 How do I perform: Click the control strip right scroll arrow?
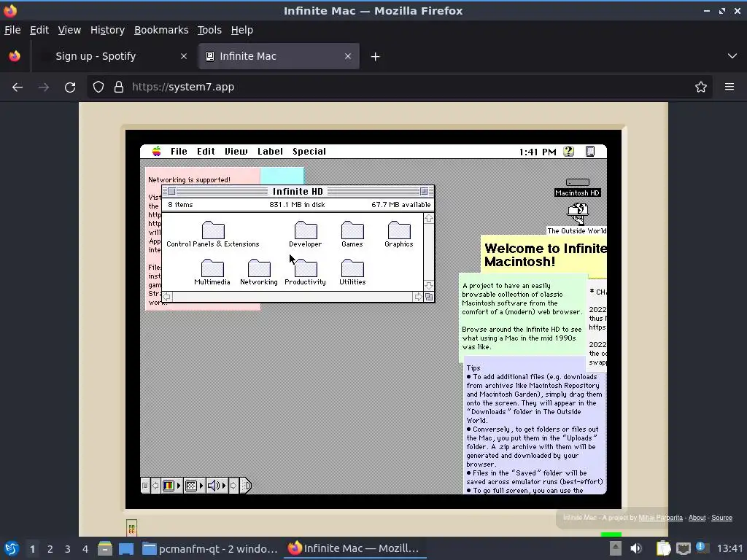pos(233,486)
